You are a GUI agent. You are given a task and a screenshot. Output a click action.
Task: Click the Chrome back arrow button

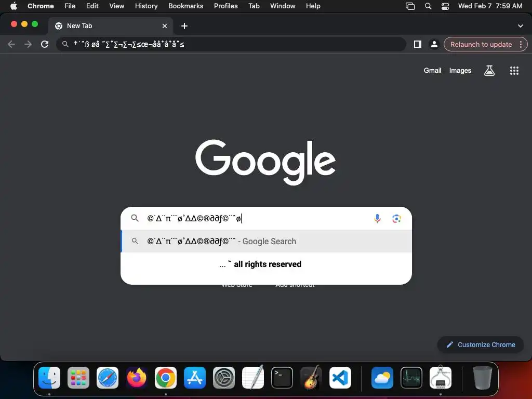pyautogui.click(x=11, y=44)
